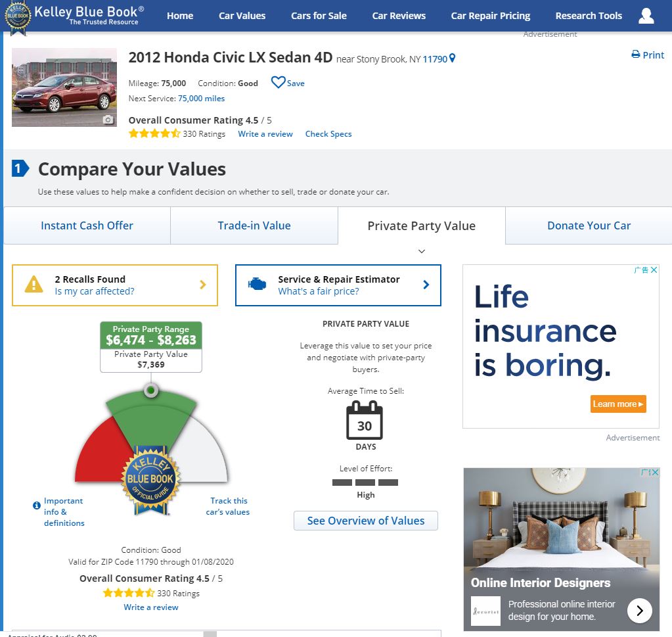Click the heart Save icon
The height and width of the screenshot is (637, 672).
279,83
